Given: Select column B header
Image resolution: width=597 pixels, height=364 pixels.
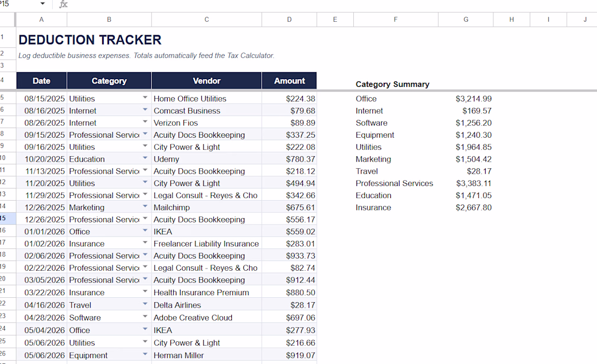Looking at the screenshot, I should [x=109, y=20].
